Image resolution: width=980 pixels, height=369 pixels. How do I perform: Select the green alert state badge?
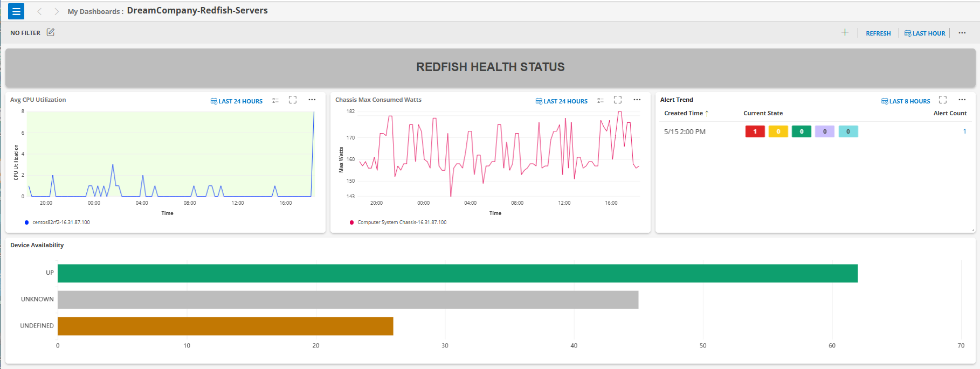click(802, 131)
